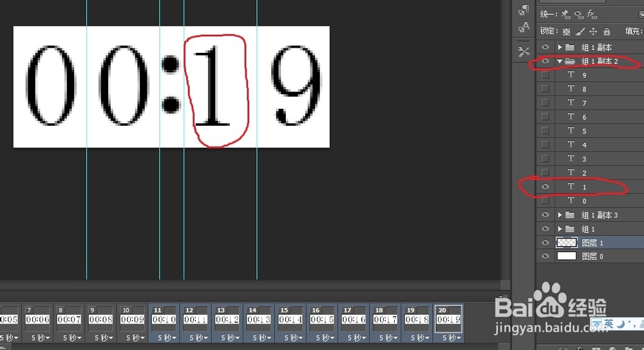The image size is (644, 350).
Task: Select the group row 组 1 副本 3
Action: (x=590, y=215)
